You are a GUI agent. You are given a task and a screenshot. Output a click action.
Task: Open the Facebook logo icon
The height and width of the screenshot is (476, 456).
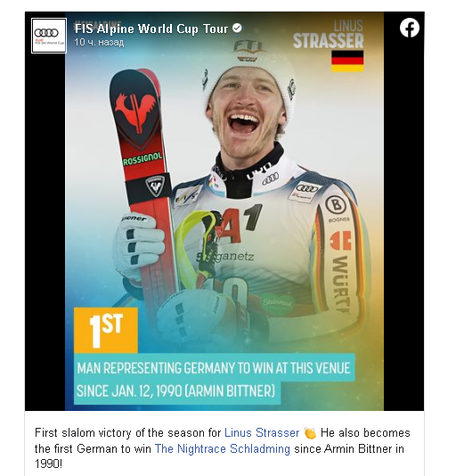(x=410, y=28)
